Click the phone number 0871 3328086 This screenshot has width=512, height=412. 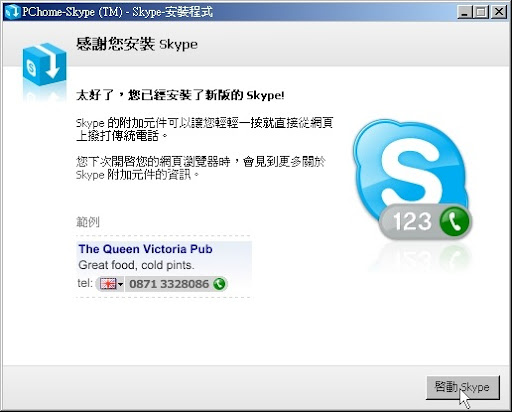pyautogui.click(x=169, y=284)
